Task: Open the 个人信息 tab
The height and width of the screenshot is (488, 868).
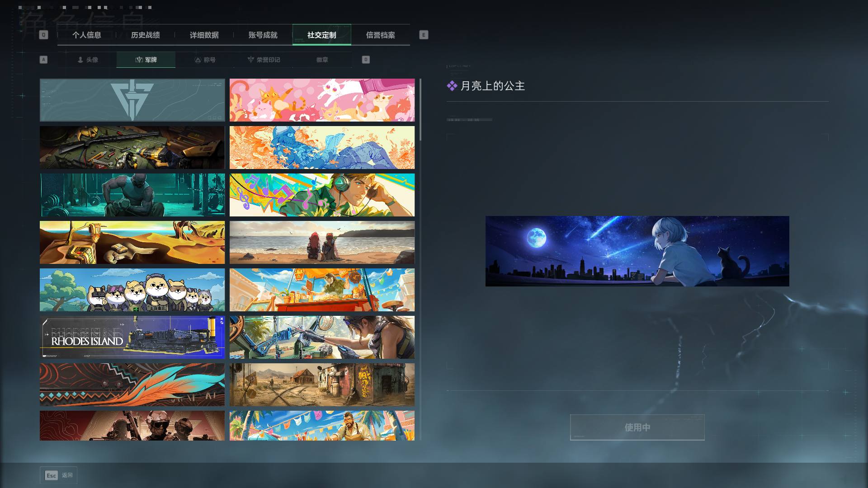Action: coord(87,35)
